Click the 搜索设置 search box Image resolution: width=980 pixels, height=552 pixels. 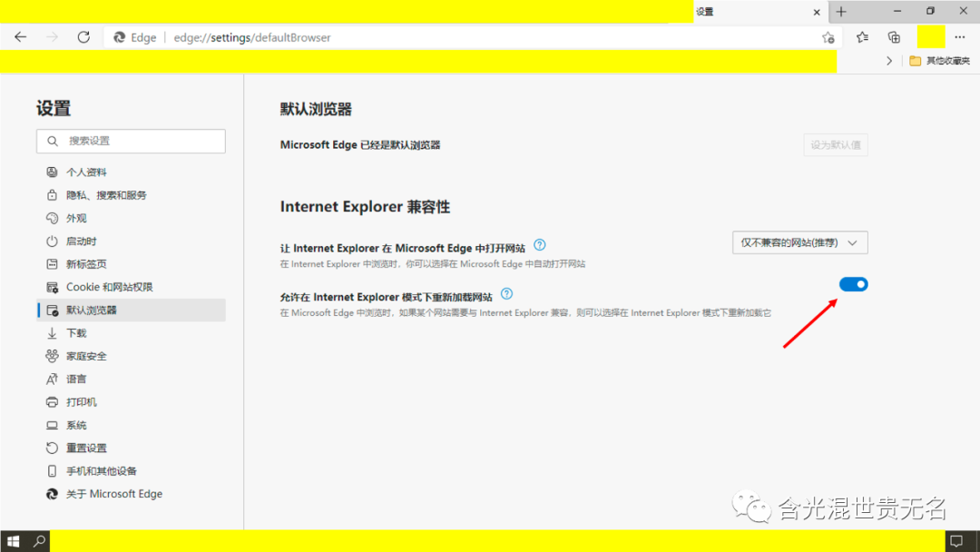click(132, 141)
